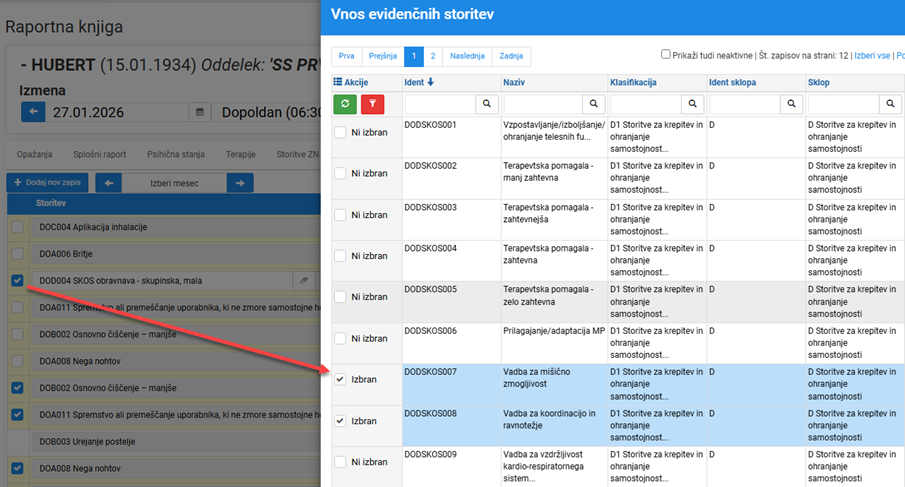The width and height of the screenshot is (905, 487).
Task: Open the Terapije tab
Action: pos(241,154)
